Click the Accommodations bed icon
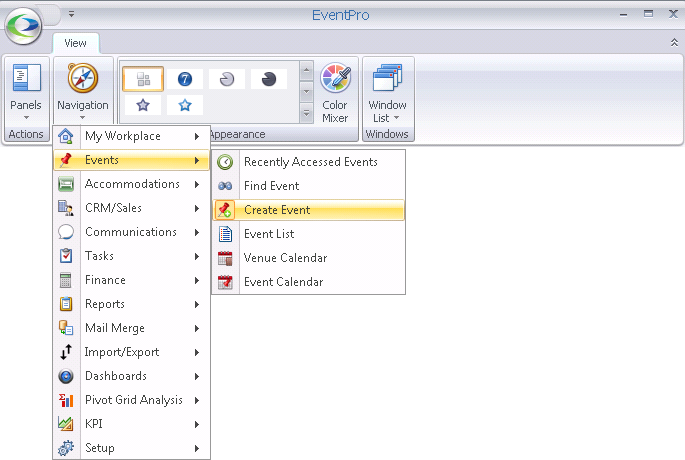685x460 pixels. click(66, 184)
